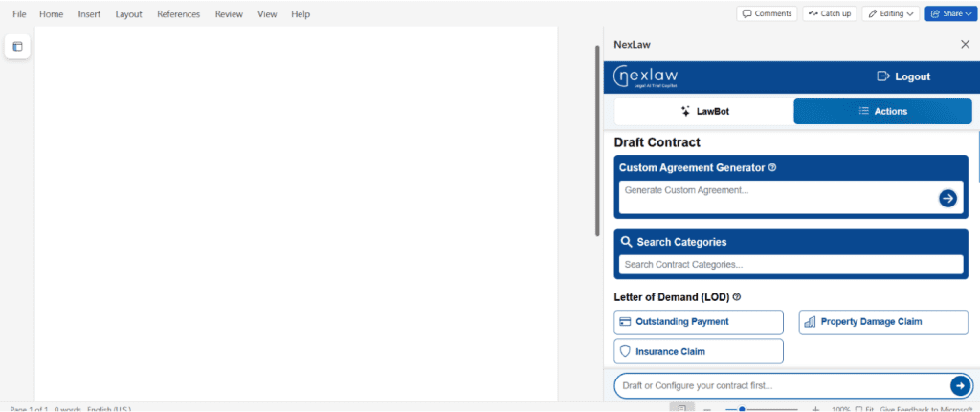Viewport: 980px width, 412px height.
Task: Focus the Draft or Configure contract field
Action: pos(781,386)
